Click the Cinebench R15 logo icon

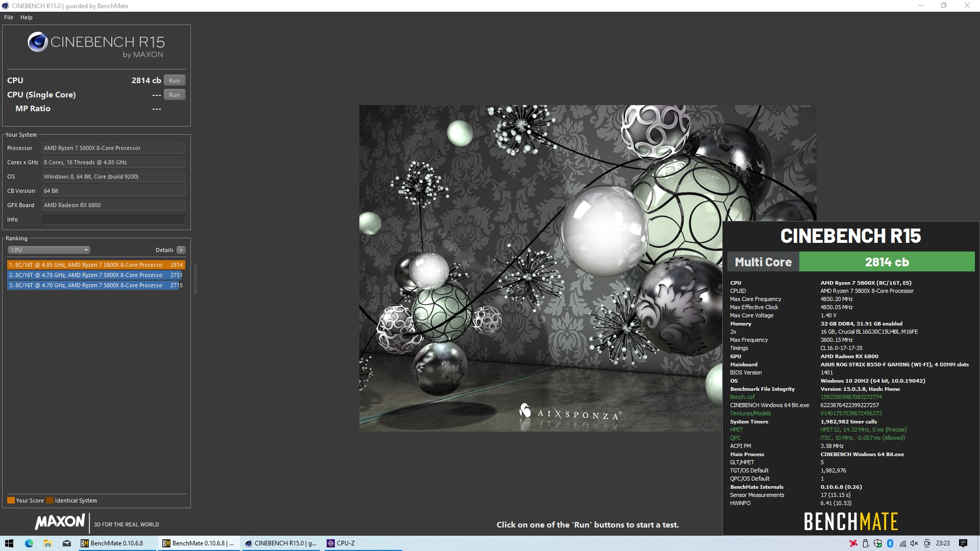tap(38, 42)
